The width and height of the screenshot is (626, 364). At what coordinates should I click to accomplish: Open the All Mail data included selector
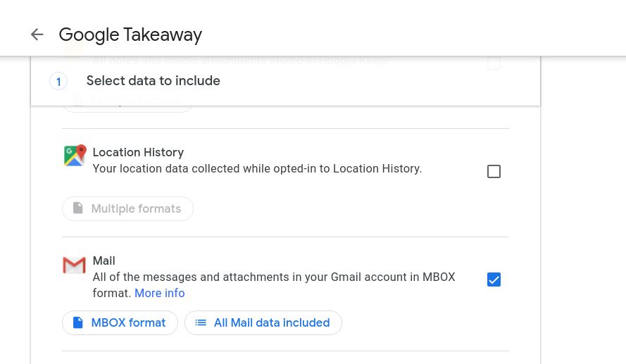263,323
